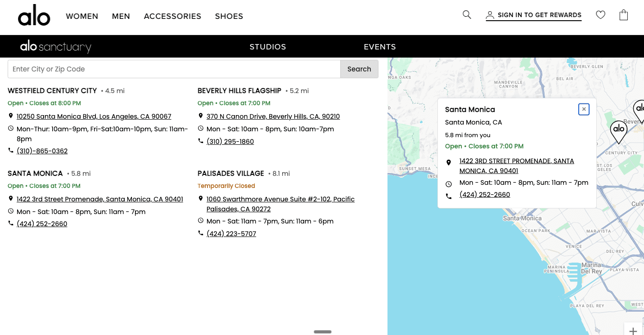The image size is (644, 335).
Task: Open the shopping bag icon
Action: [x=623, y=15]
